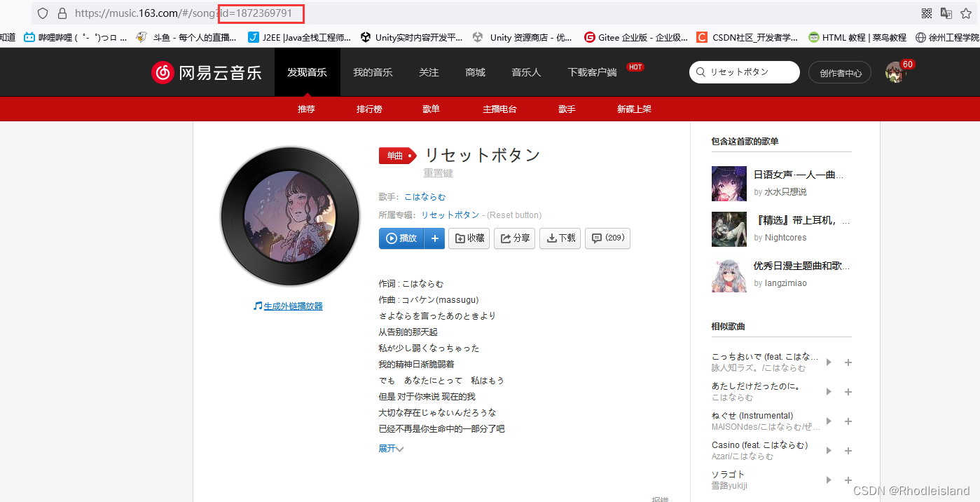Open bookmark Unity 资源商店
The image size is (980, 502).
[x=523, y=38]
